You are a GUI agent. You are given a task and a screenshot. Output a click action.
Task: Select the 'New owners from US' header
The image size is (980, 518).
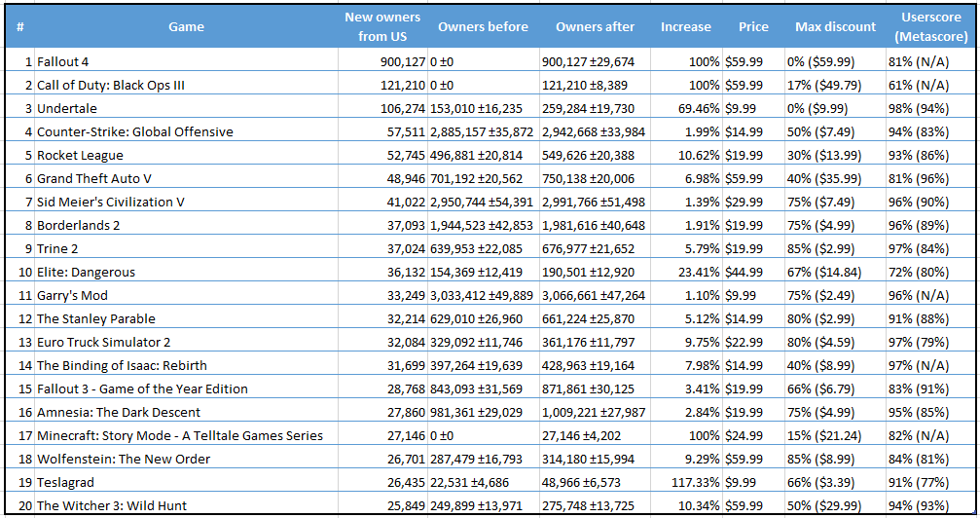[382, 27]
